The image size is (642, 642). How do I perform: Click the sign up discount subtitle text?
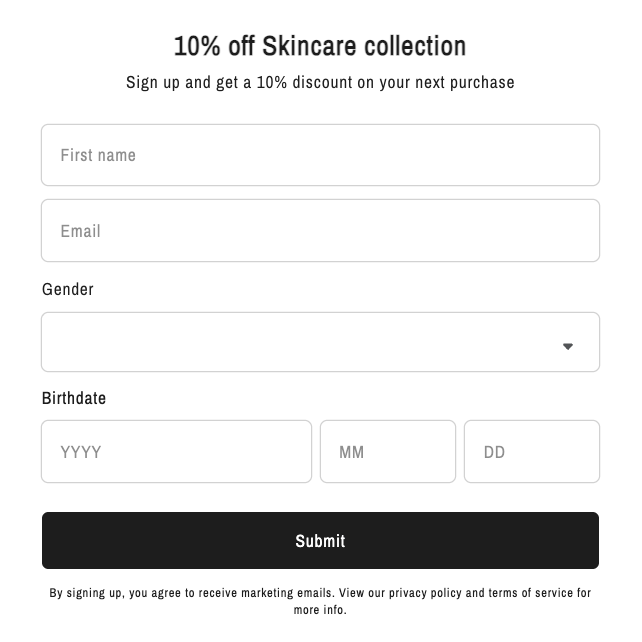(320, 82)
